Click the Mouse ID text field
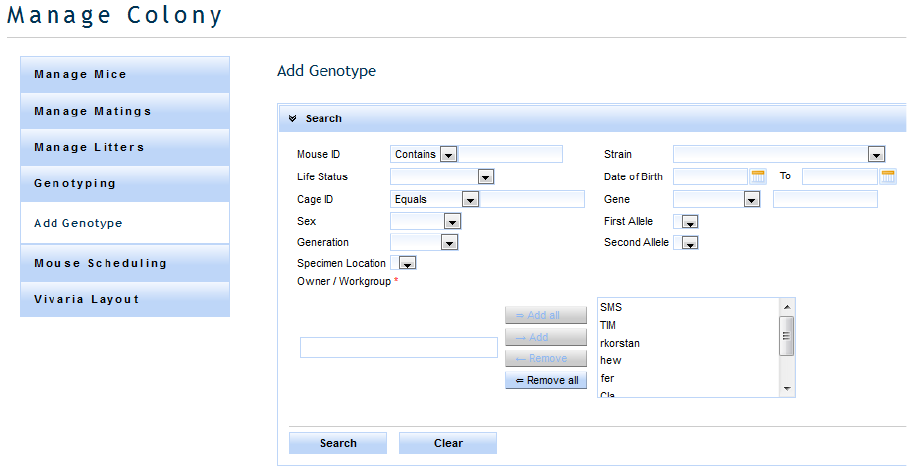Image resolution: width=907 pixels, height=467 pixels. coord(510,154)
